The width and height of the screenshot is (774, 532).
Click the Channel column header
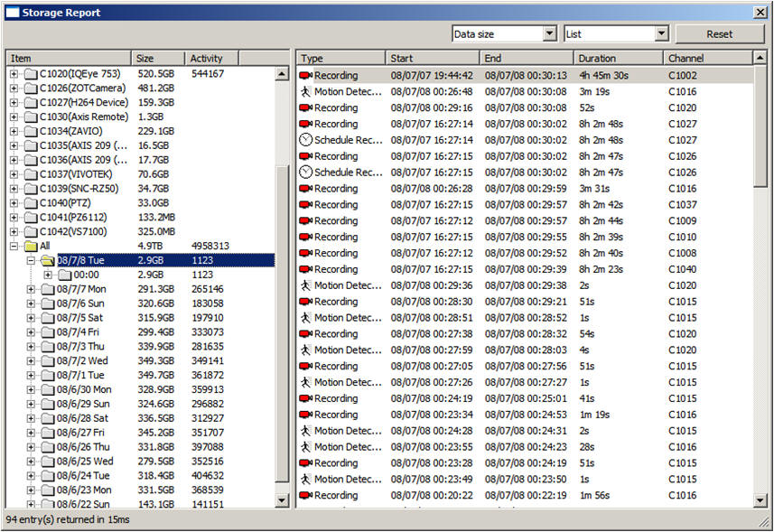coord(707,59)
